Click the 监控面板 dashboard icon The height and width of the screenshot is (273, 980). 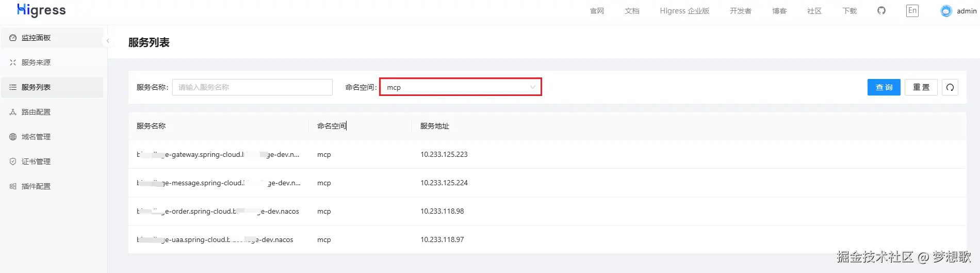[x=13, y=38]
